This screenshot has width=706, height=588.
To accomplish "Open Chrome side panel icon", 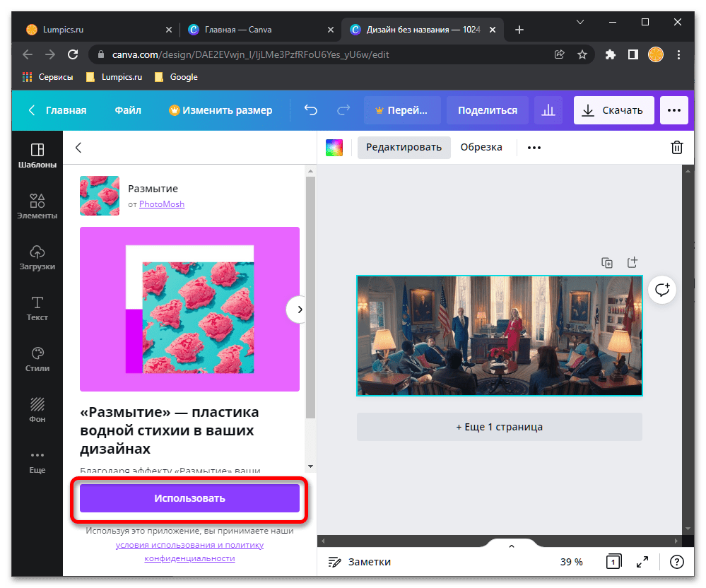I will (x=633, y=54).
